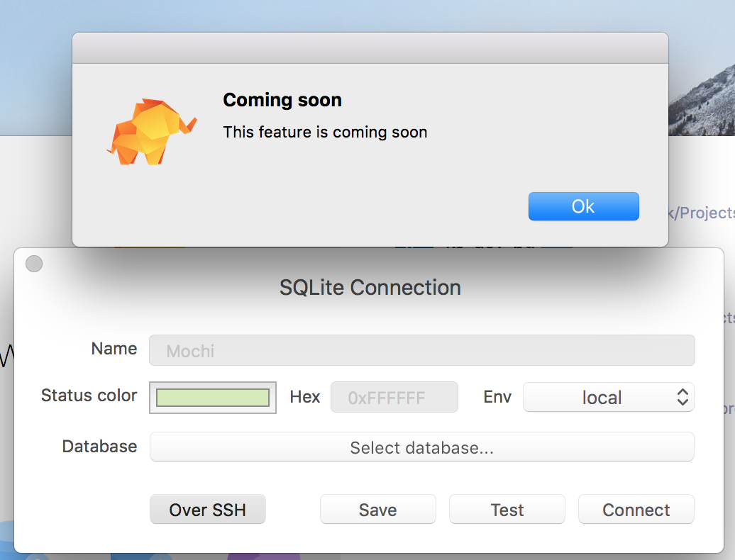The image size is (735, 560).
Task: Open the Over SSH options
Action: point(207,510)
